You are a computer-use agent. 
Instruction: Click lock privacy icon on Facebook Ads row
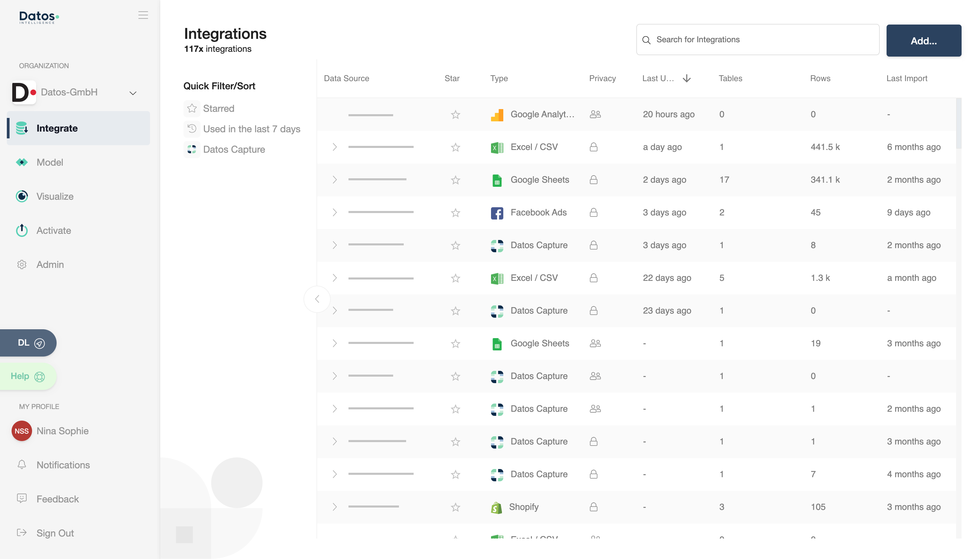tap(593, 213)
